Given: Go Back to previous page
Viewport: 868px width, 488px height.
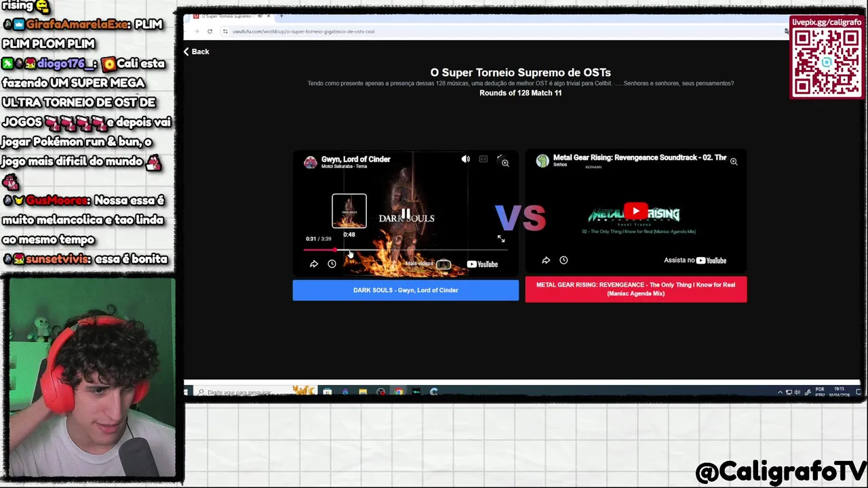Looking at the screenshot, I should (196, 52).
